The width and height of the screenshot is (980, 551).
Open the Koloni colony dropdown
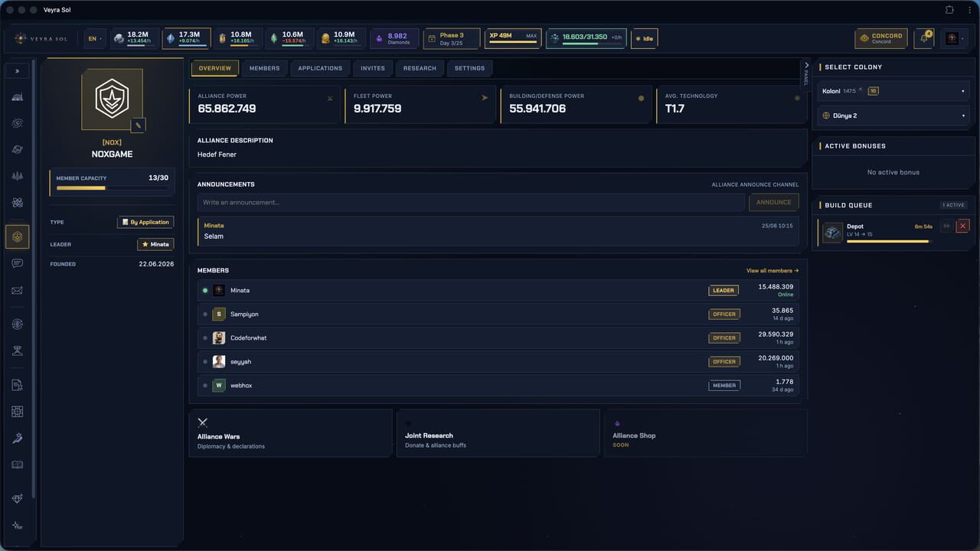(x=893, y=91)
